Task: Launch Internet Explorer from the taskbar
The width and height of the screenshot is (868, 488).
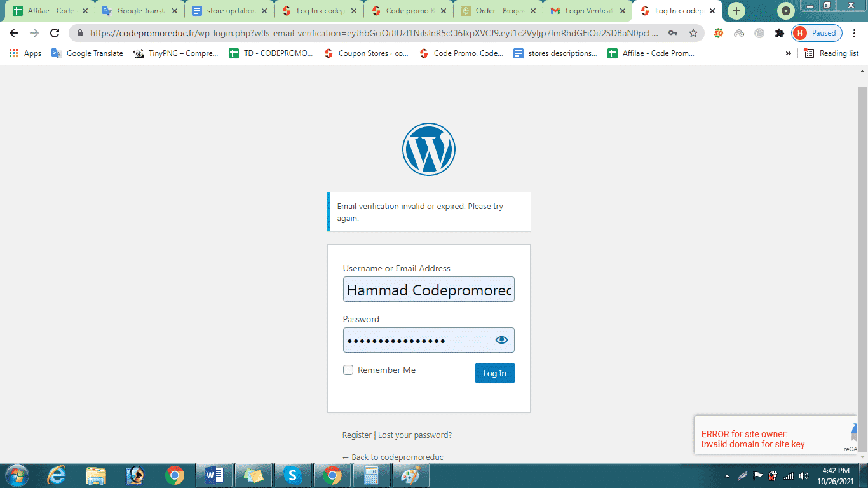Action: click(57, 475)
